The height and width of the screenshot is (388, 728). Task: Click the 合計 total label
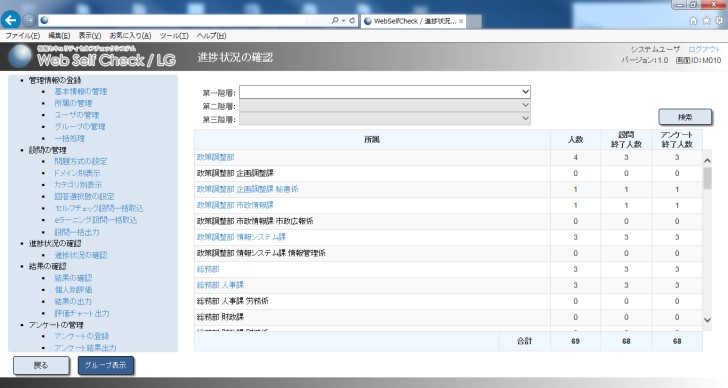click(x=524, y=341)
